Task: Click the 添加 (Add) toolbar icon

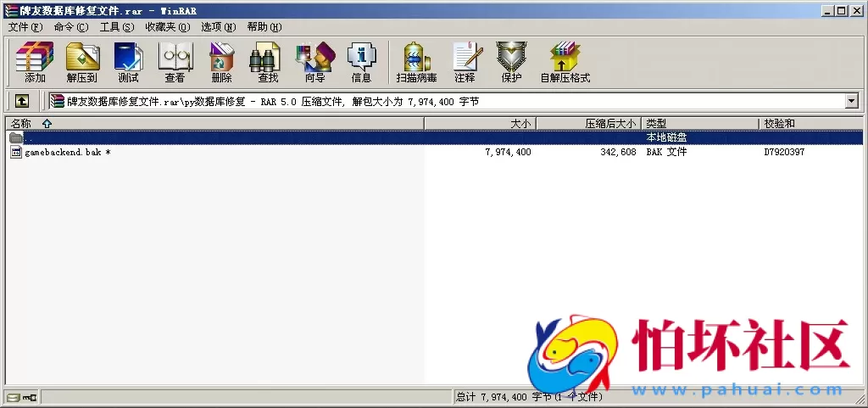Action: [35, 61]
